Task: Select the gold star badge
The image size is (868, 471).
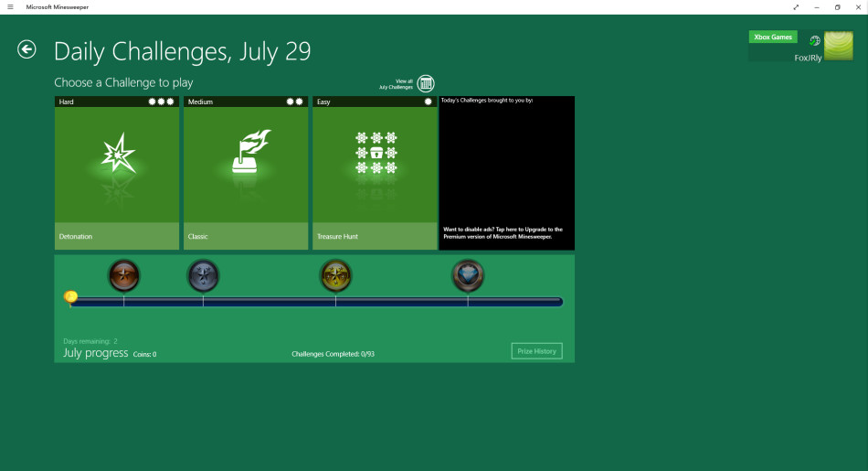Action: [335, 275]
